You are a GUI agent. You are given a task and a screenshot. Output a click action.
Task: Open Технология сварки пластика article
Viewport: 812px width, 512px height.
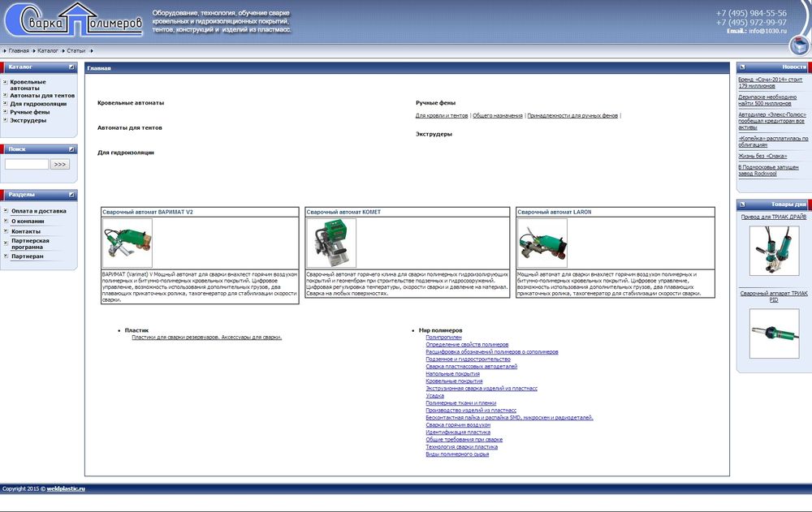coord(461,447)
